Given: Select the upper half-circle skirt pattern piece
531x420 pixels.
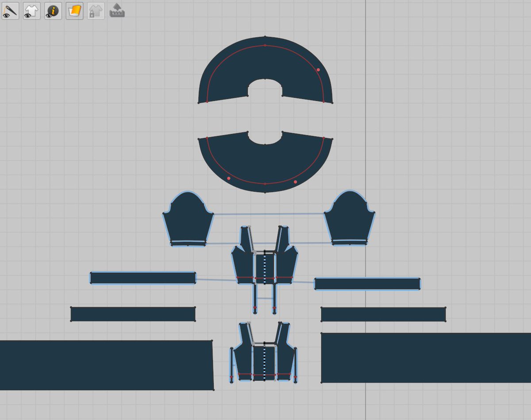Looking at the screenshot, I should tap(265, 62).
